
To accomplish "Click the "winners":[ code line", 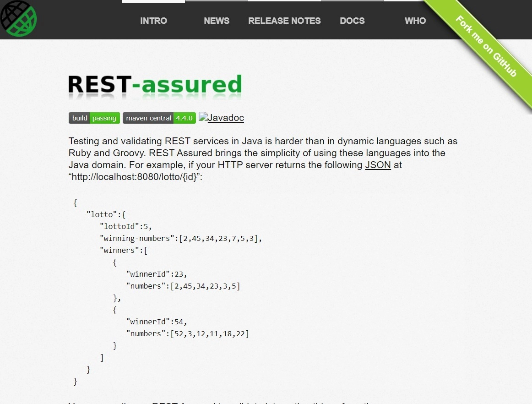I will 124,250.
